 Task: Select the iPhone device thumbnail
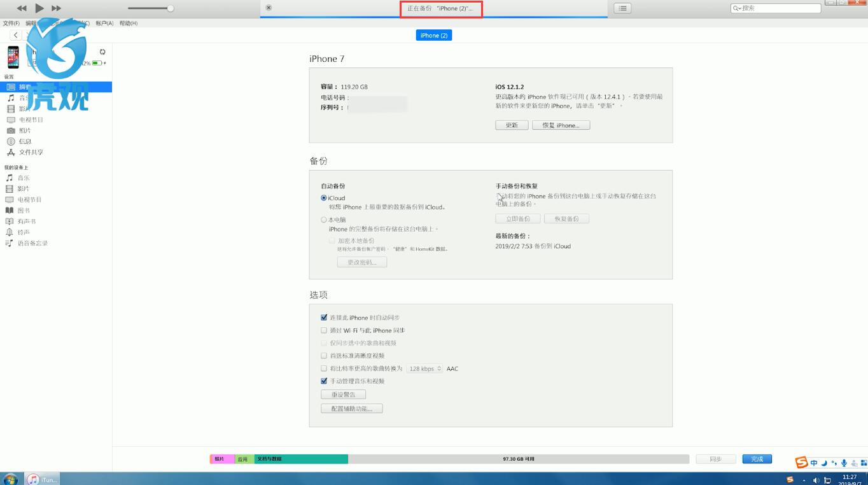13,57
